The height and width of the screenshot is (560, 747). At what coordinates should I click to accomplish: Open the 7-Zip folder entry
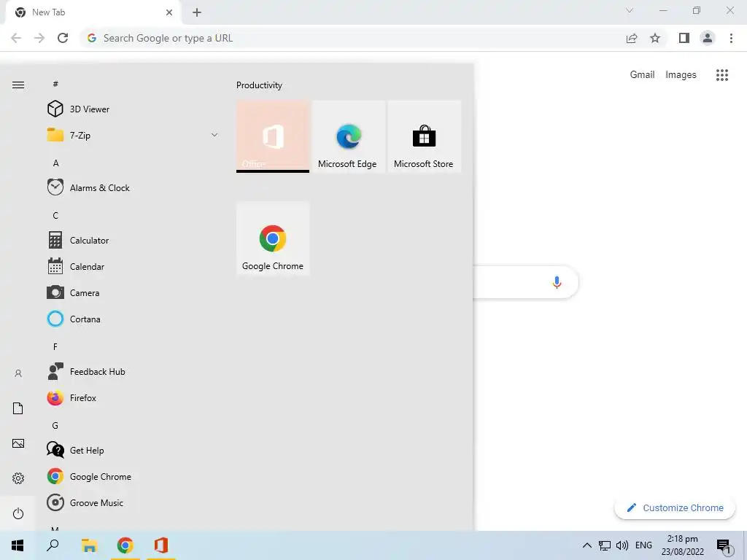[133, 135]
